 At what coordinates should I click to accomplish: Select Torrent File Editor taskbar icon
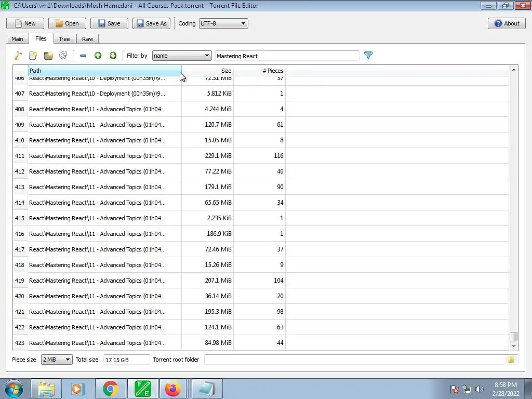(143, 389)
